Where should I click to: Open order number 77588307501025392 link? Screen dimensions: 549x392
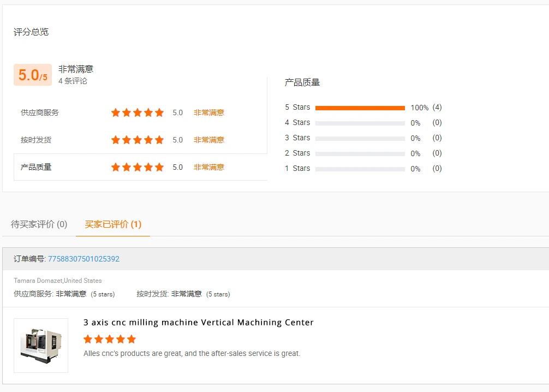click(x=83, y=259)
